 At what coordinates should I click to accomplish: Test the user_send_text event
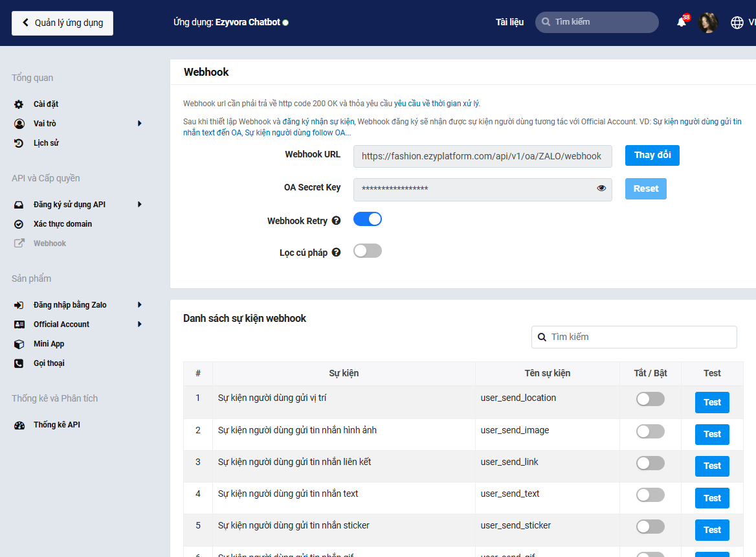tap(712, 498)
